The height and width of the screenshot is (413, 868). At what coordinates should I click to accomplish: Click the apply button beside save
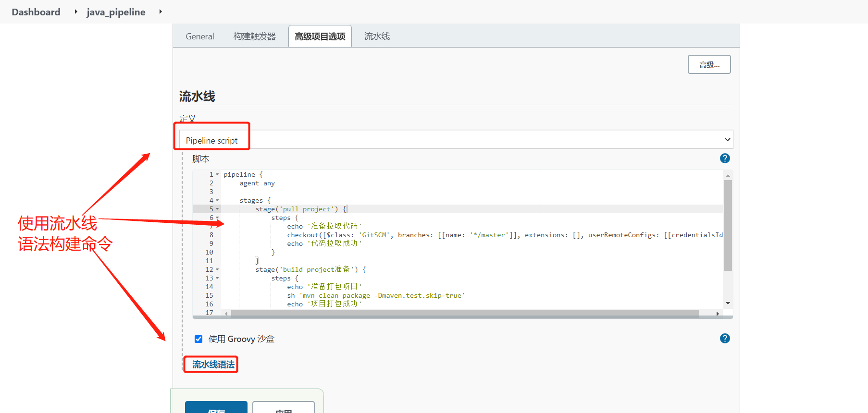[284, 407]
